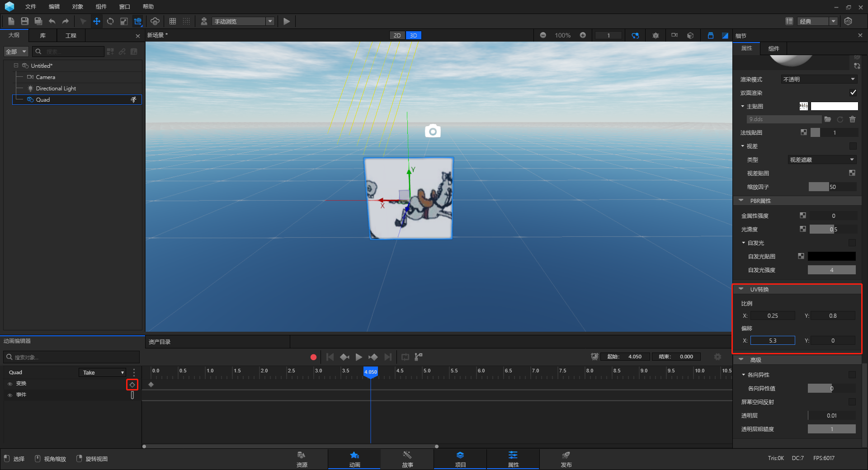This screenshot has width=868, height=470.
Task: Delete the main texture with trash icon
Action: [852, 119]
